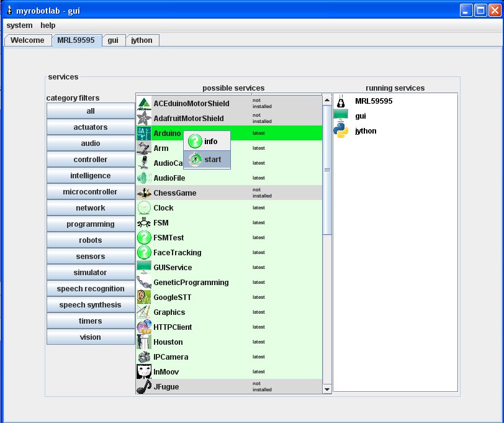
Task: Click the jython Python logo icon
Action: tap(341, 131)
